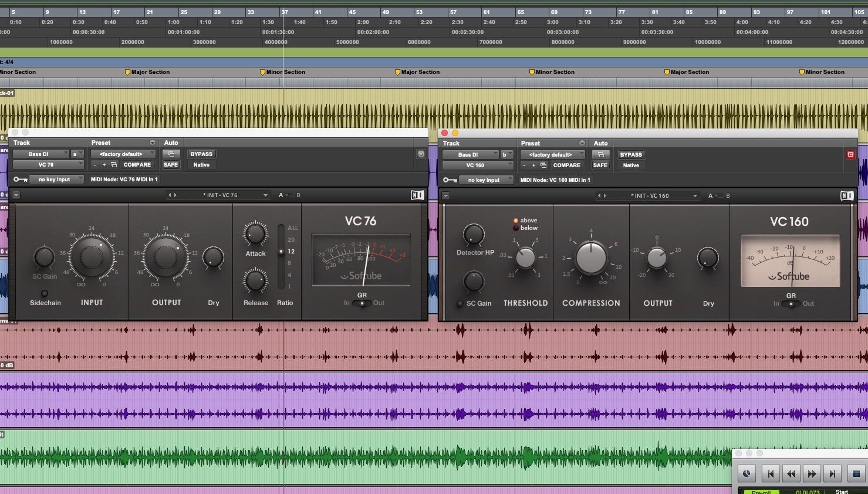Expand the plug-in menu arrow at VC 76 top-left

(16, 195)
